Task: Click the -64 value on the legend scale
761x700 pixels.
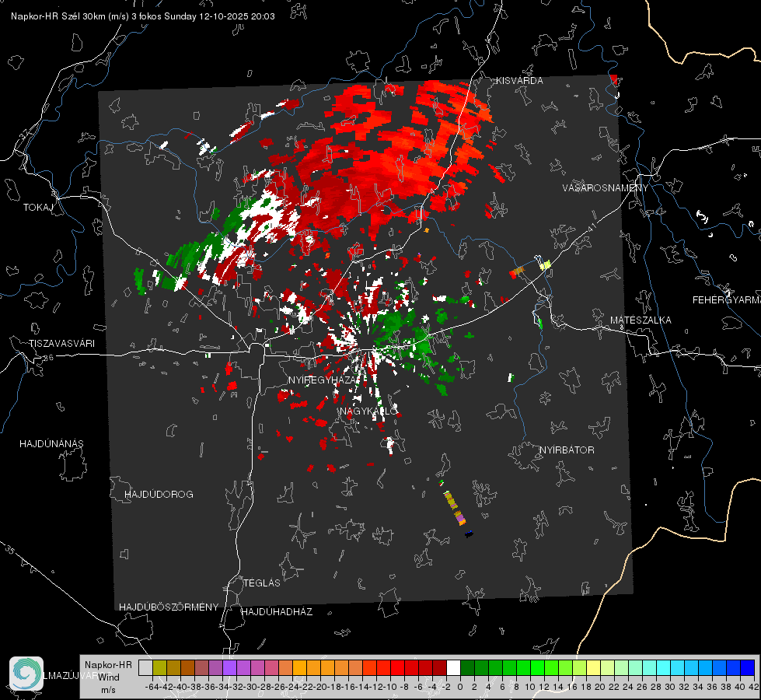Action: pyautogui.click(x=152, y=687)
